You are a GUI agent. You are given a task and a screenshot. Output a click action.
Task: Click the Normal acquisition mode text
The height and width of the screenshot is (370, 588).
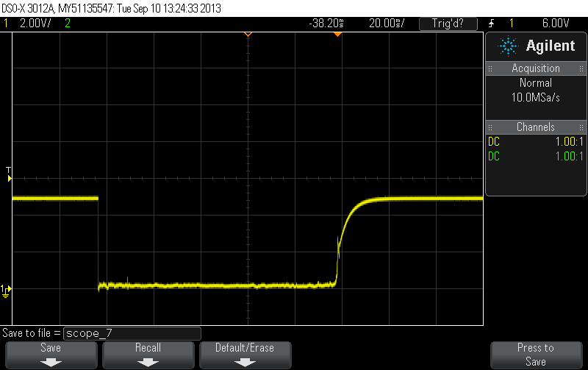pos(536,83)
